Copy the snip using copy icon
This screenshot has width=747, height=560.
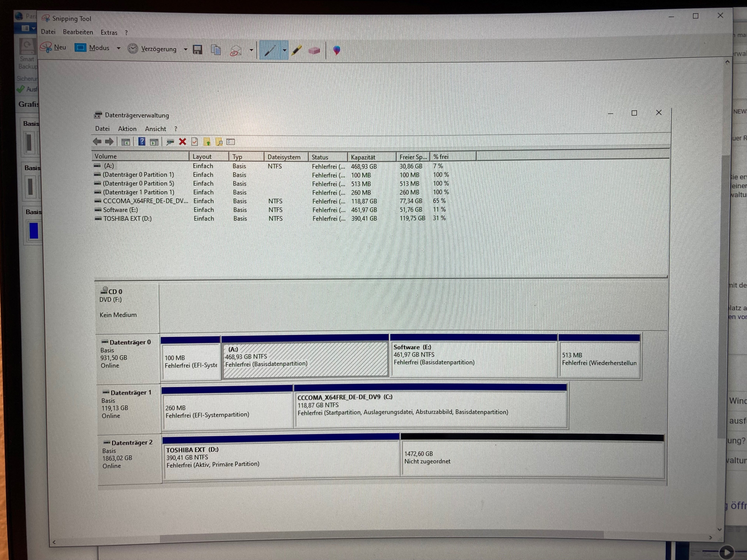(x=216, y=50)
